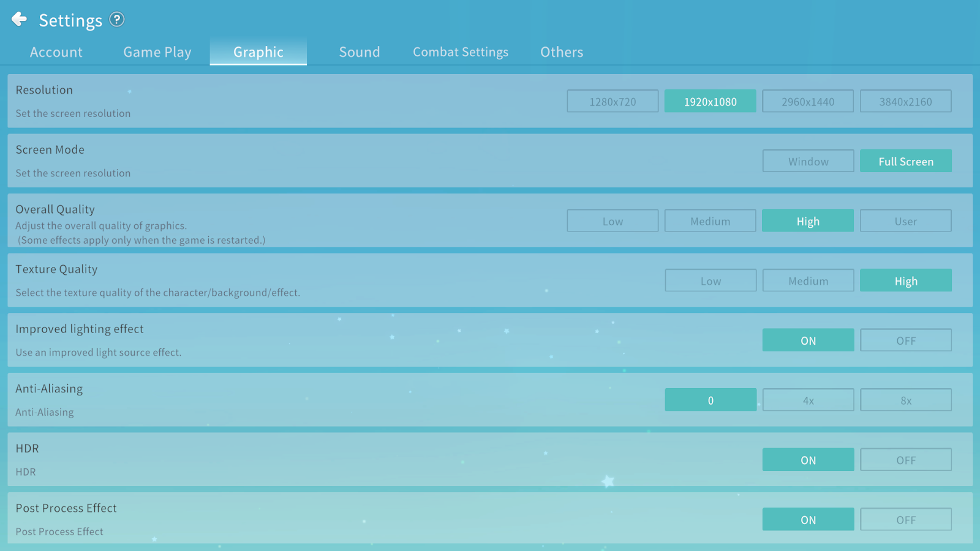
Task: Disable HDR with the OFF button
Action: coord(905,460)
